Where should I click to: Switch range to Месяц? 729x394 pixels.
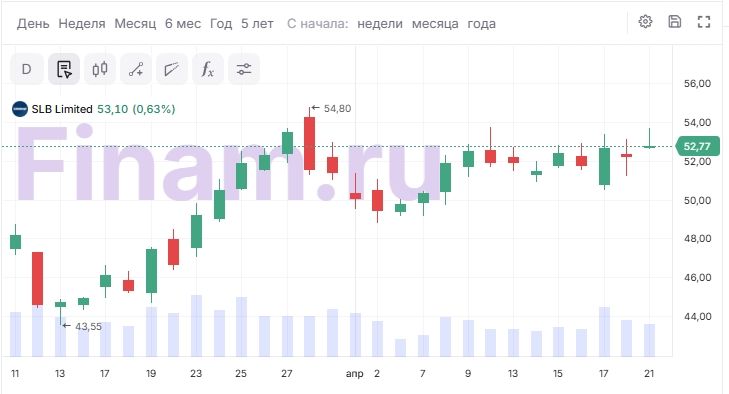[x=135, y=24]
